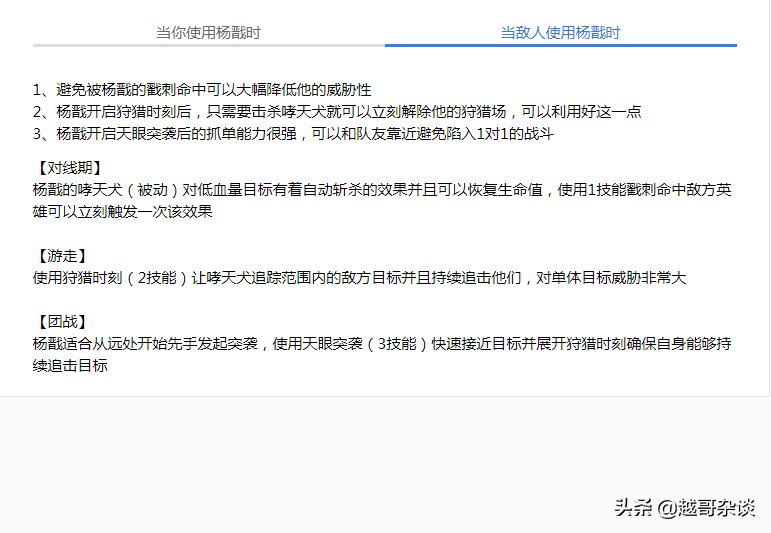The width and height of the screenshot is (771, 533).
Task: Click the 【团战】 heading
Action: [x=61, y=322]
